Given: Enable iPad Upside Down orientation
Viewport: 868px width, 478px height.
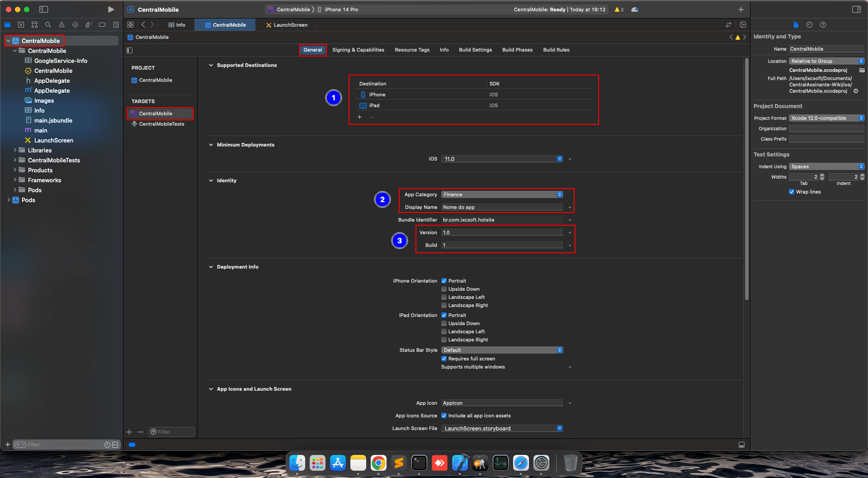Looking at the screenshot, I should point(444,323).
